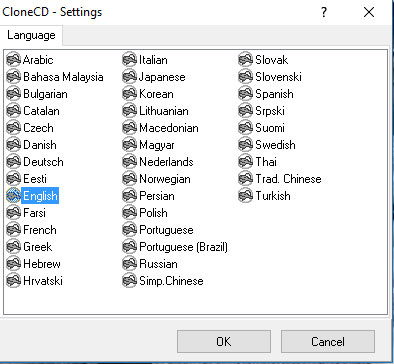Close the CloneCD Settings dialog
This screenshot has height=364, width=394.
pos(369,12)
